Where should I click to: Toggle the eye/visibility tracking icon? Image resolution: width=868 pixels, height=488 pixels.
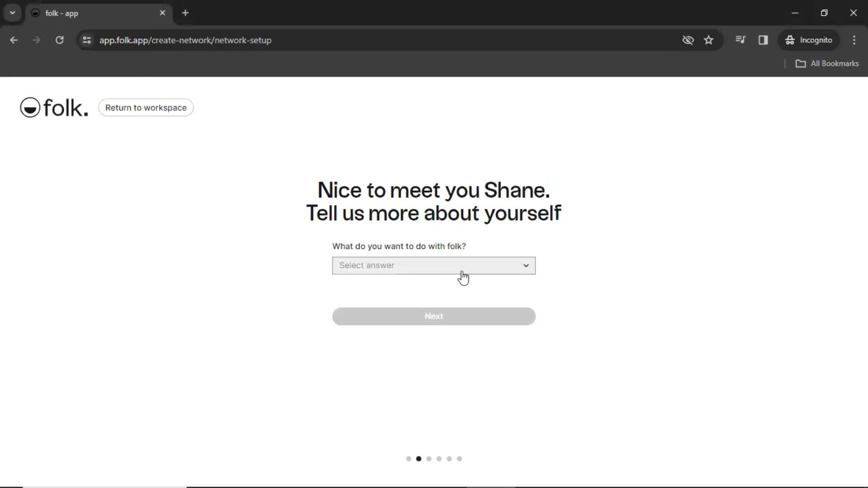pos(689,40)
